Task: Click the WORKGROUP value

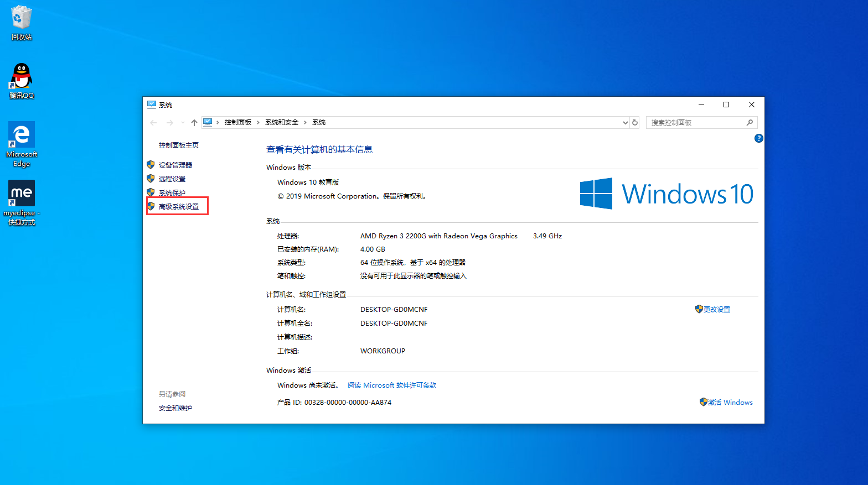Action: pos(383,351)
